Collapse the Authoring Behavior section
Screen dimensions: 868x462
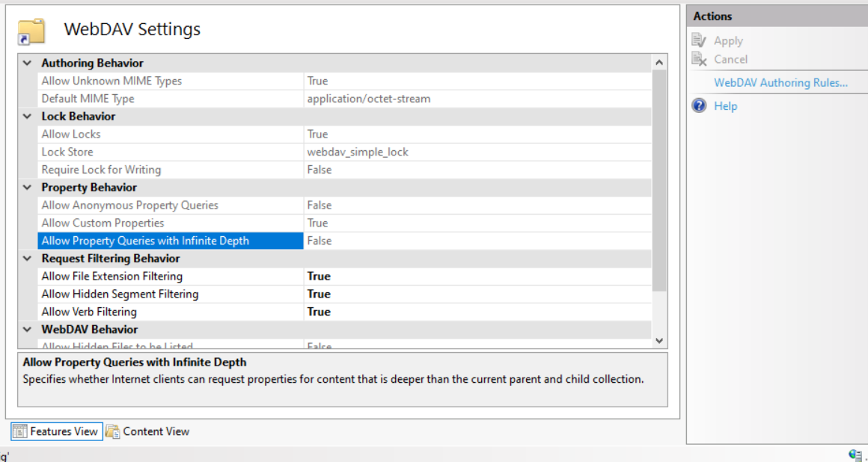point(28,64)
